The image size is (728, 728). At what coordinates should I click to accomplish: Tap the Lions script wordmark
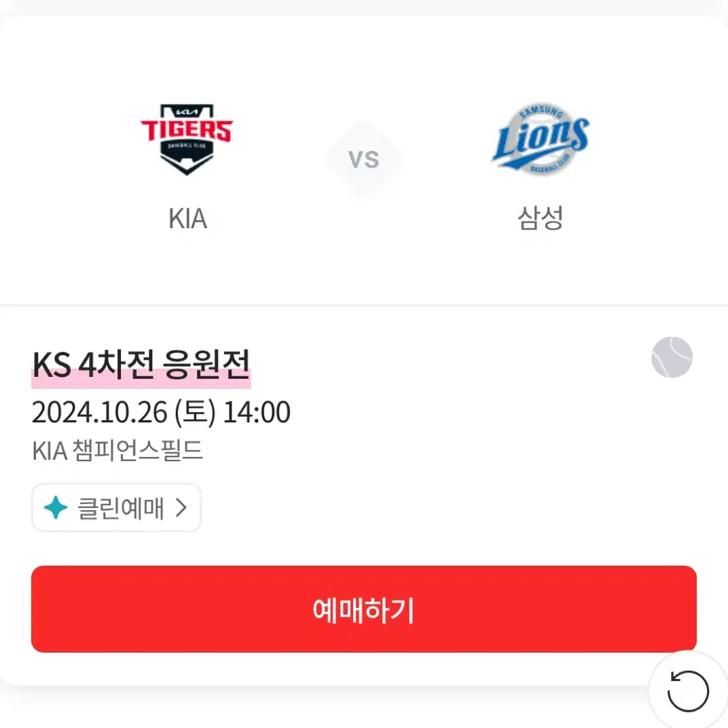541,139
